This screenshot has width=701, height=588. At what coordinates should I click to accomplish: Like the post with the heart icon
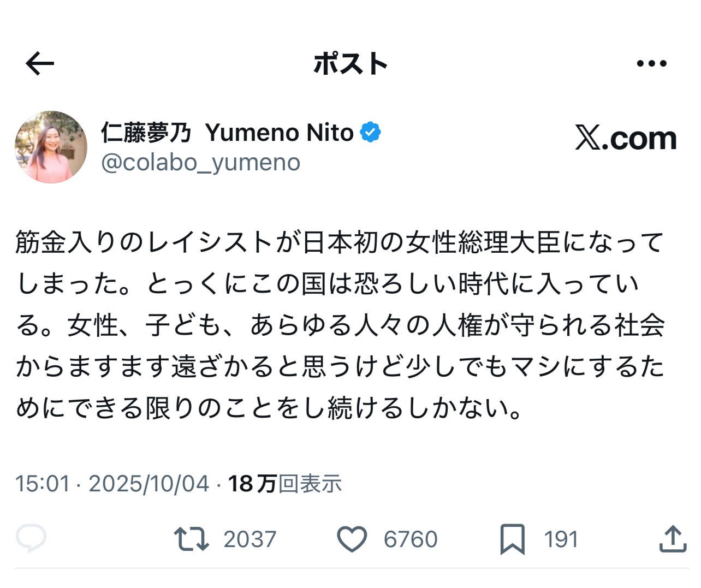352,539
